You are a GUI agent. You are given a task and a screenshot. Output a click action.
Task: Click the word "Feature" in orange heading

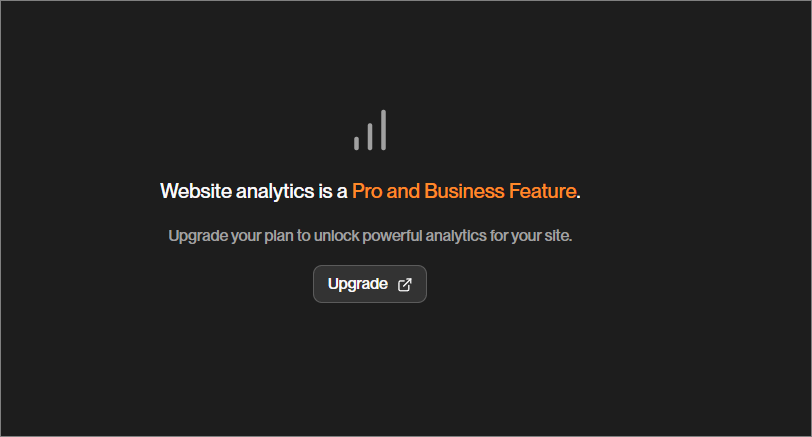click(x=541, y=191)
